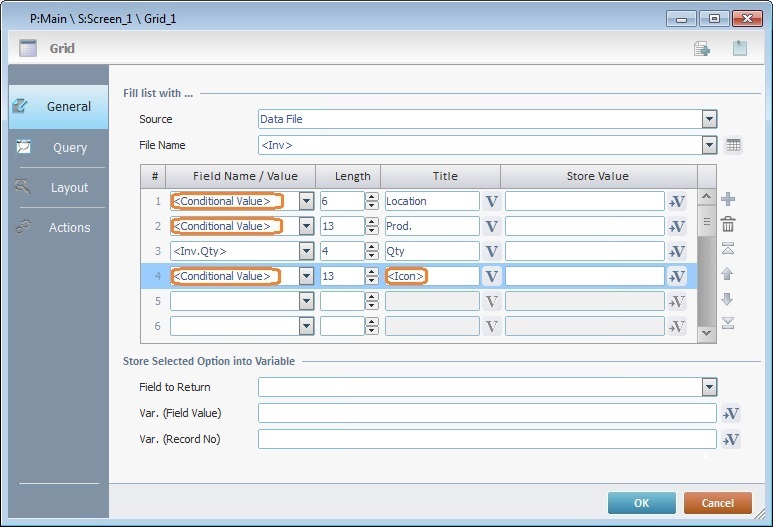Expand the Field to Return dropdown
Image resolution: width=773 pixels, height=527 pixels.
point(709,387)
